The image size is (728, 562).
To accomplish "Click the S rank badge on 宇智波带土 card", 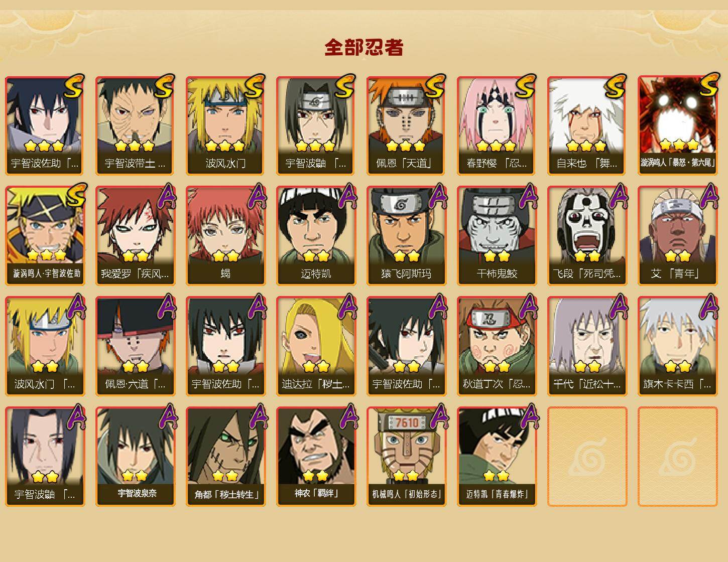I will pos(164,87).
